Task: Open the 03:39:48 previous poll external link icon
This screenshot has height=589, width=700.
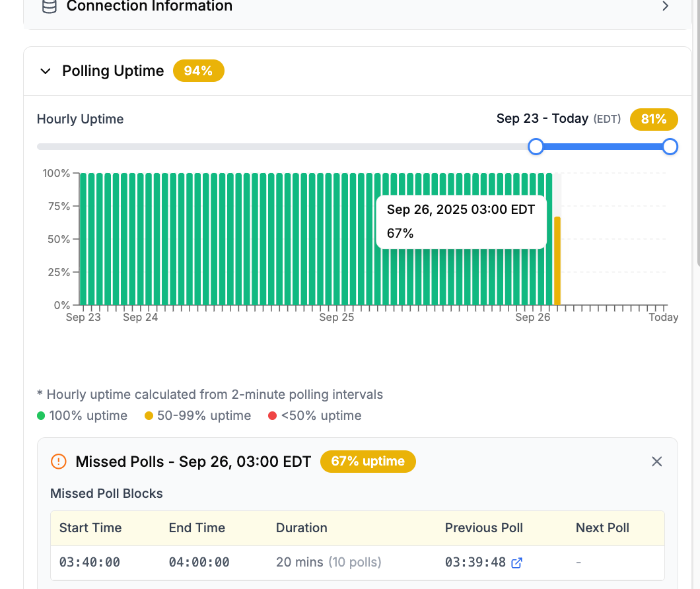Action: pyautogui.click(x=517, y=563)
